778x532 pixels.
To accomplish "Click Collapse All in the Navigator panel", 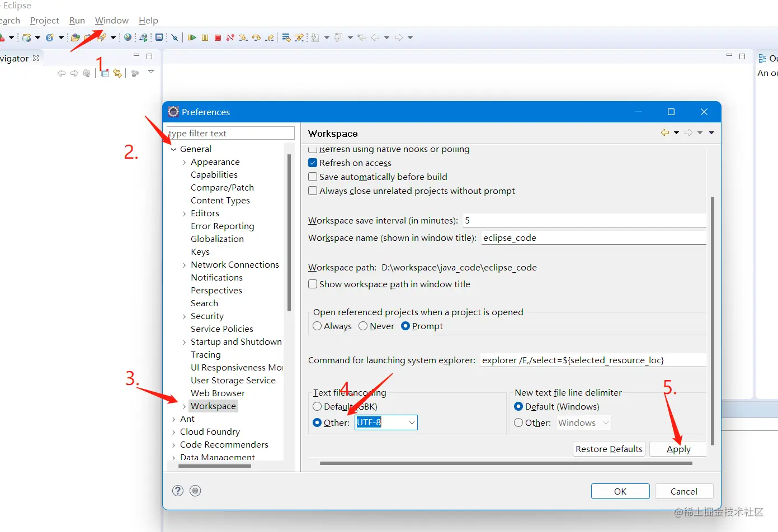I will pyautogui.click(x=105, y=73).
